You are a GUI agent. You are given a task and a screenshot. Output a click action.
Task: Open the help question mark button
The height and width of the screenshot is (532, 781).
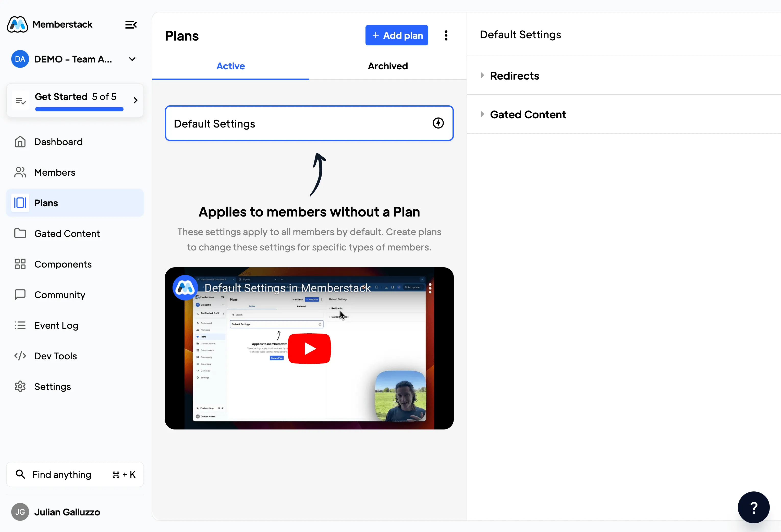tap(753, 507)
